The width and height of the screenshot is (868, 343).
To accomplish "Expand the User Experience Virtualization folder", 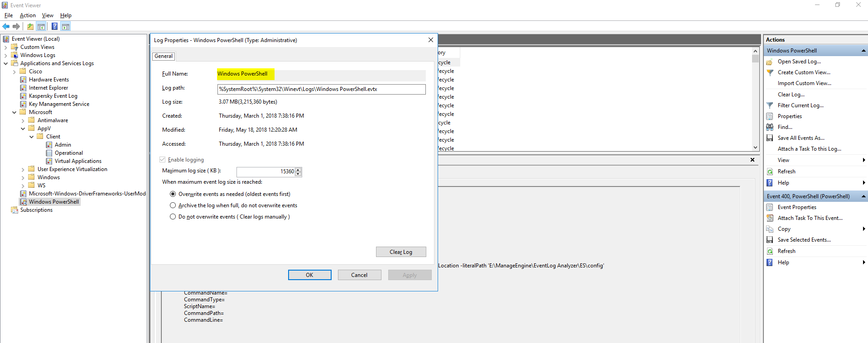I will (x=23, y=169).
